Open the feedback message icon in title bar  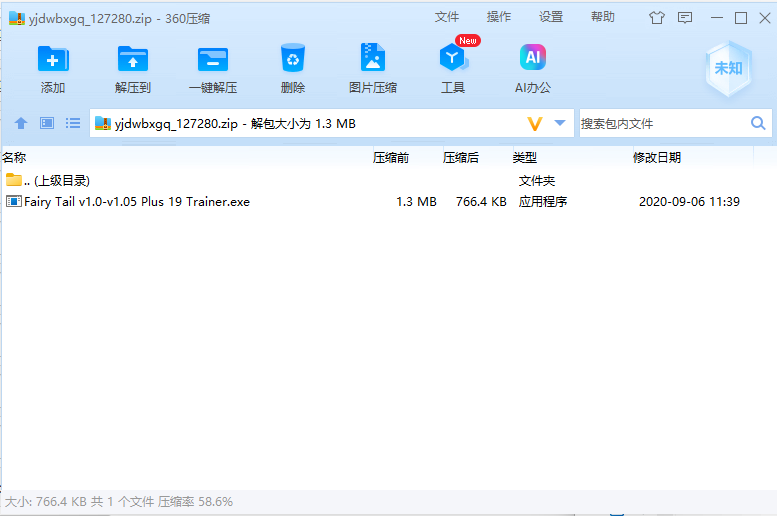pyautogui.click(x=685, y=18)
